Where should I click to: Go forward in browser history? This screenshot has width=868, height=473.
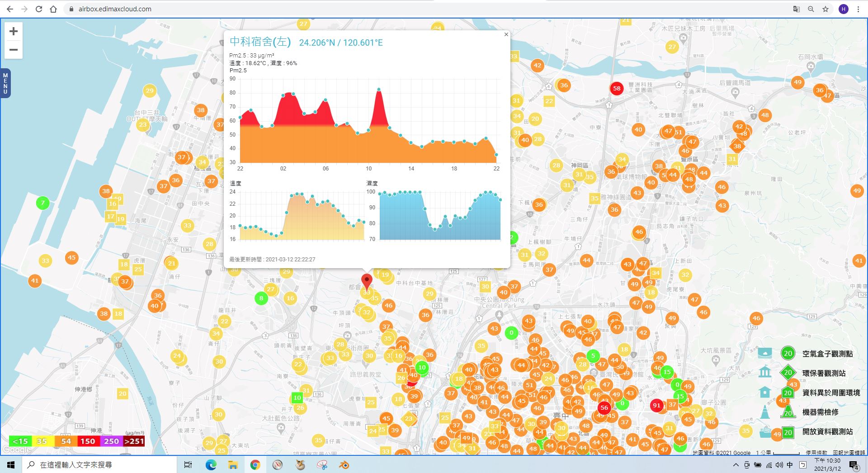[x=24, y=9]
